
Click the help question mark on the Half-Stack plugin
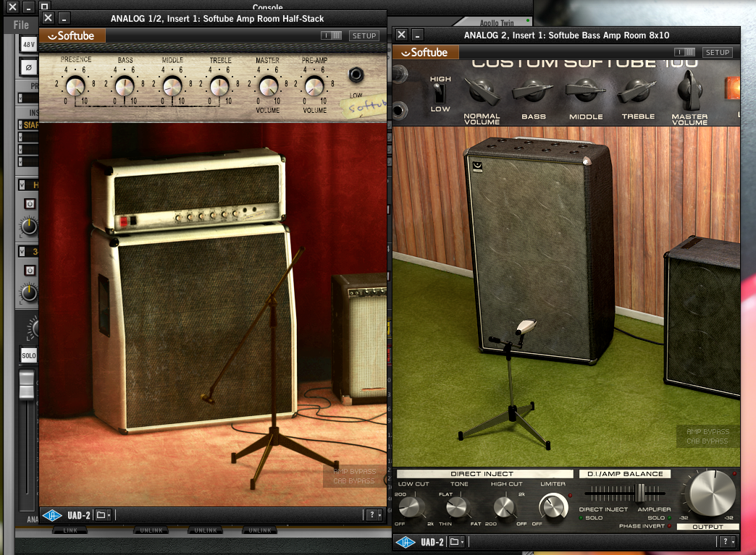click(374, 514)
